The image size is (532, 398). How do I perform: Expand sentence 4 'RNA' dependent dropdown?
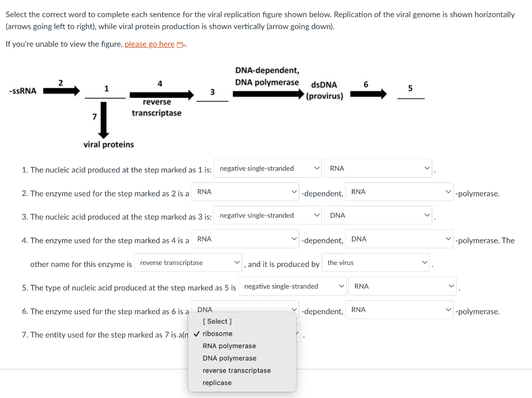[x=245, y=239]
